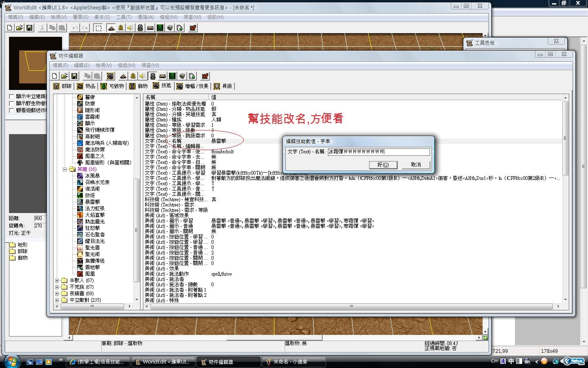Image resolution: width=588 pixels, height=368 pixels.
Task: Collapse the 英雄 (16) folder in the tree
Action: click(65, 169)
